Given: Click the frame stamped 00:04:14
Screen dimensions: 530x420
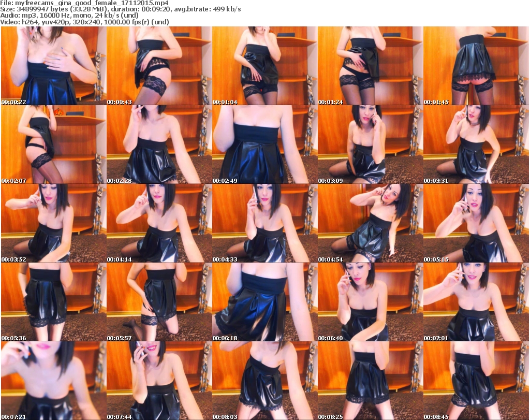Looking at the screenshot, I should point(159,223).
